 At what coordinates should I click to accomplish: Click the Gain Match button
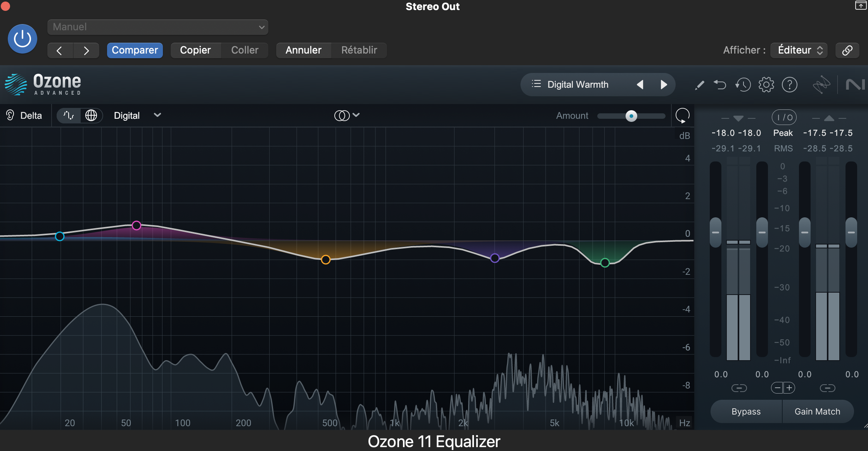818,411
